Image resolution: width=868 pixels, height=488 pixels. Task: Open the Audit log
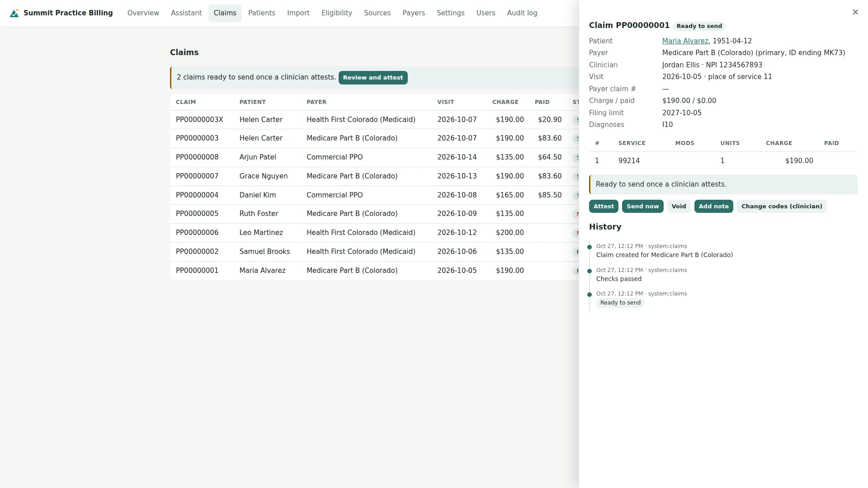[522, 13]
